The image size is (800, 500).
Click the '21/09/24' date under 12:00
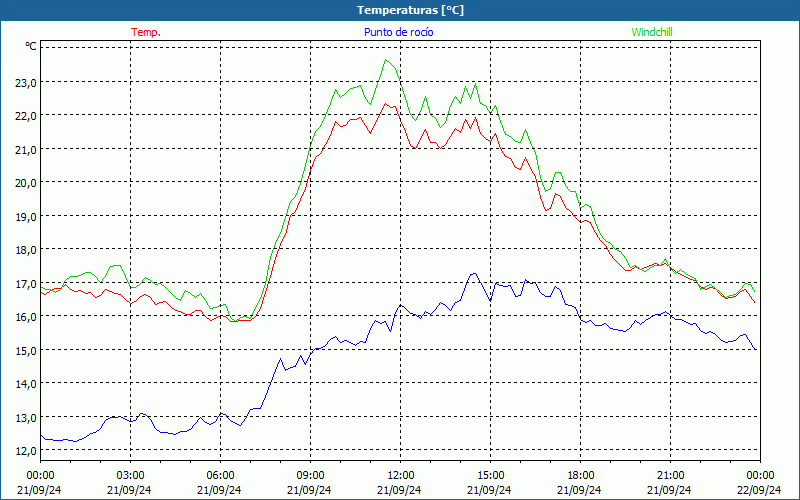click(399, 490)
